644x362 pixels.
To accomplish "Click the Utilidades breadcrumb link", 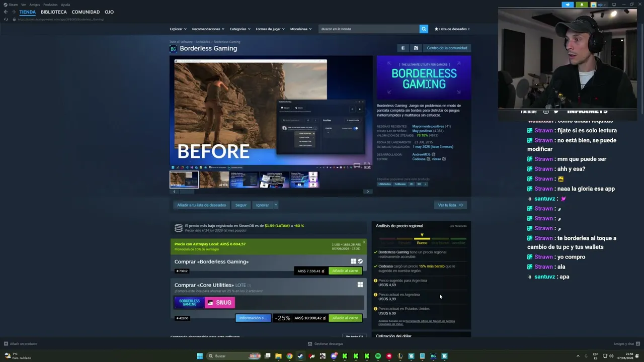I will click(x=203, y=42).
